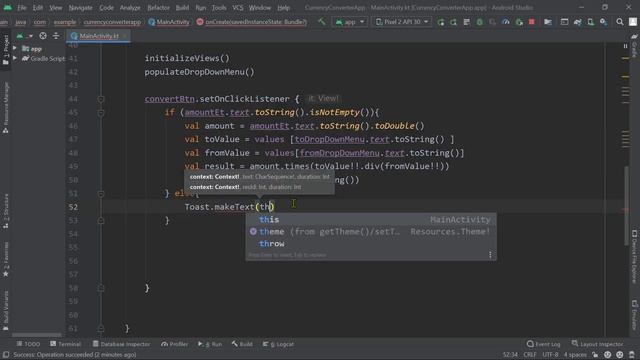This screenshot has height=360, width=640.
Task: Click the Profile app gauge icon
Action: pos(506,22)
